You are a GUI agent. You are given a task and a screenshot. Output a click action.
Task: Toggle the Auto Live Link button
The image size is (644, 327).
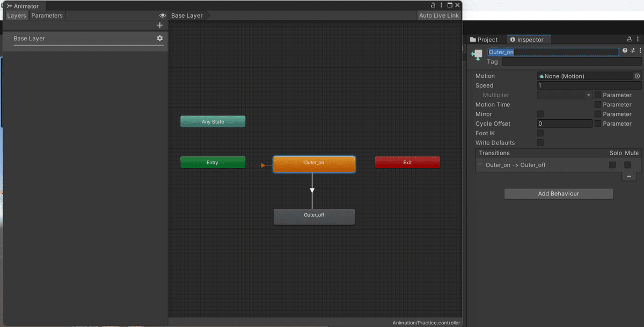tap(438, 15)
